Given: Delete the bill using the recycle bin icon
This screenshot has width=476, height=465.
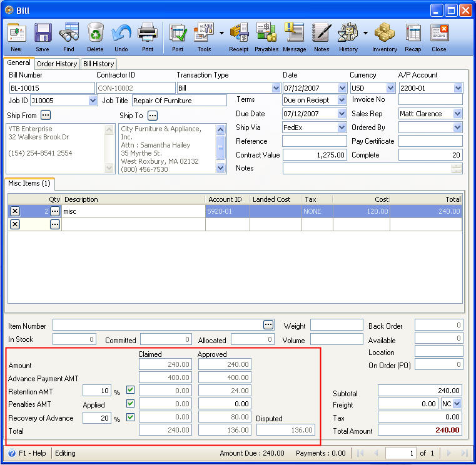Looking at the screenshot, I should (x=95, y=37).
